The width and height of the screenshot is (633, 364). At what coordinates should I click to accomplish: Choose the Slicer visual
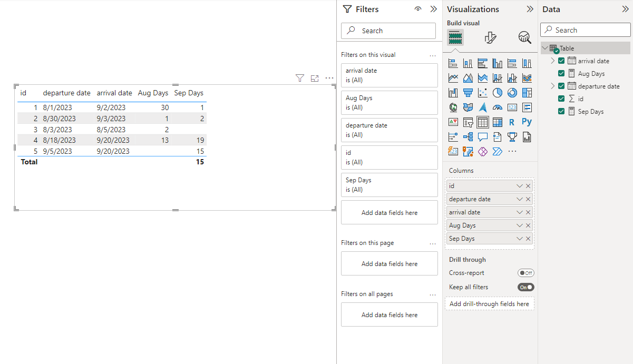tap(468, 122)
